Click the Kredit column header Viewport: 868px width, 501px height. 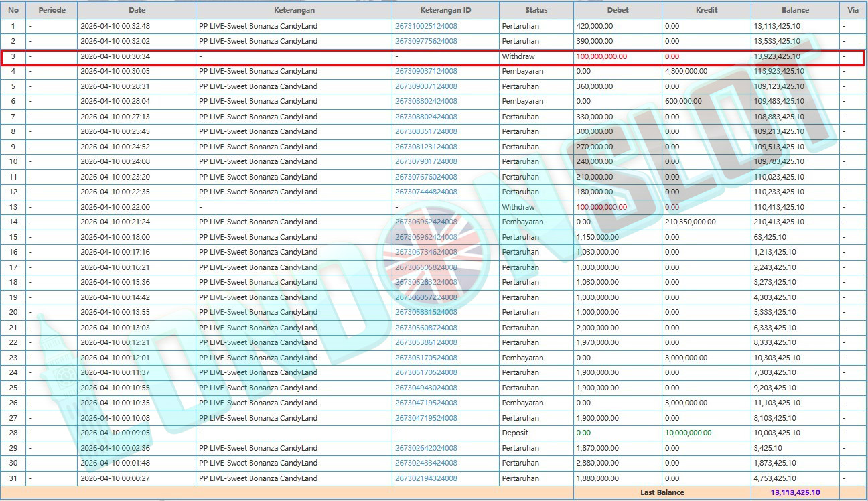point(707,10)
